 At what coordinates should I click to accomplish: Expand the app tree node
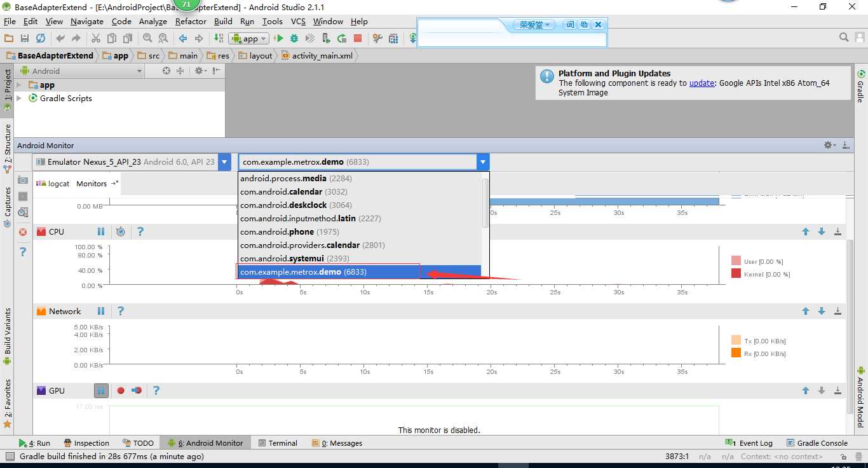pyautogui.click(x=19, y=85)
